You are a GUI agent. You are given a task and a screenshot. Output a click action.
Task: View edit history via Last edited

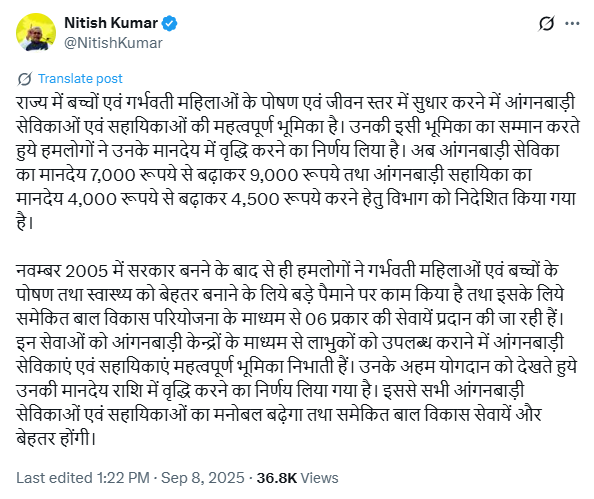[x=54, y=478]
